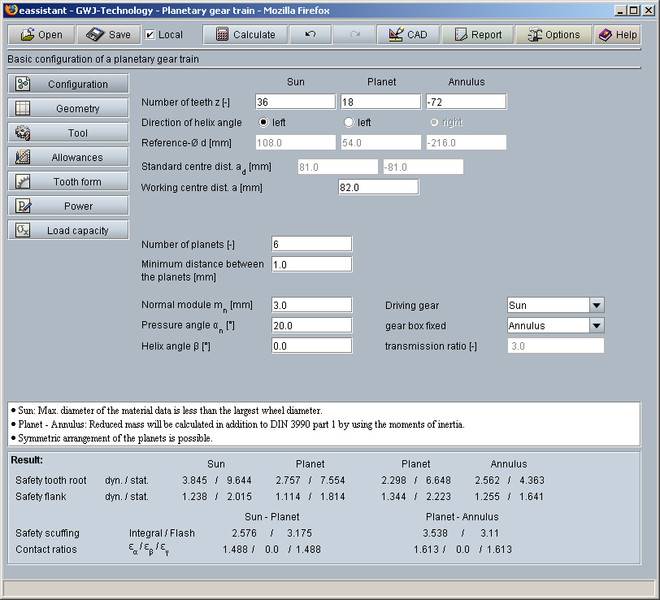Click the Save disk icon
The width and height of the screenshot is (660, 600).
94,34
